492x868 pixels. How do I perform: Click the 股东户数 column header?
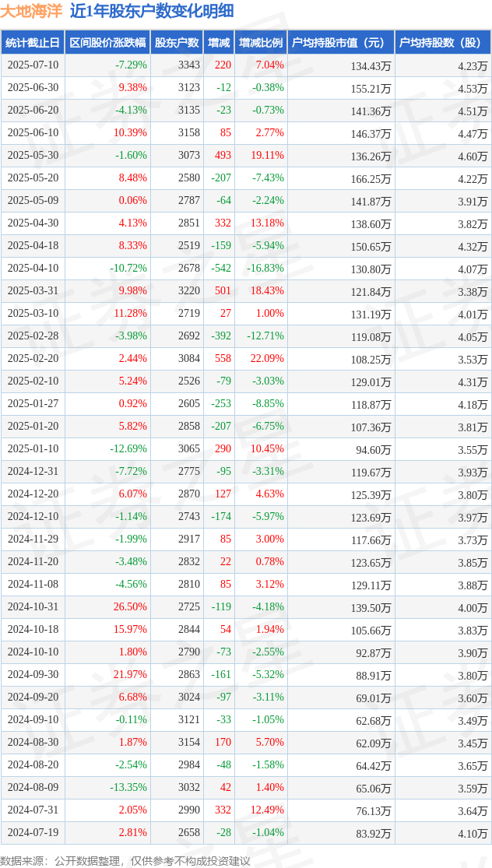click(x=177, y=43)
